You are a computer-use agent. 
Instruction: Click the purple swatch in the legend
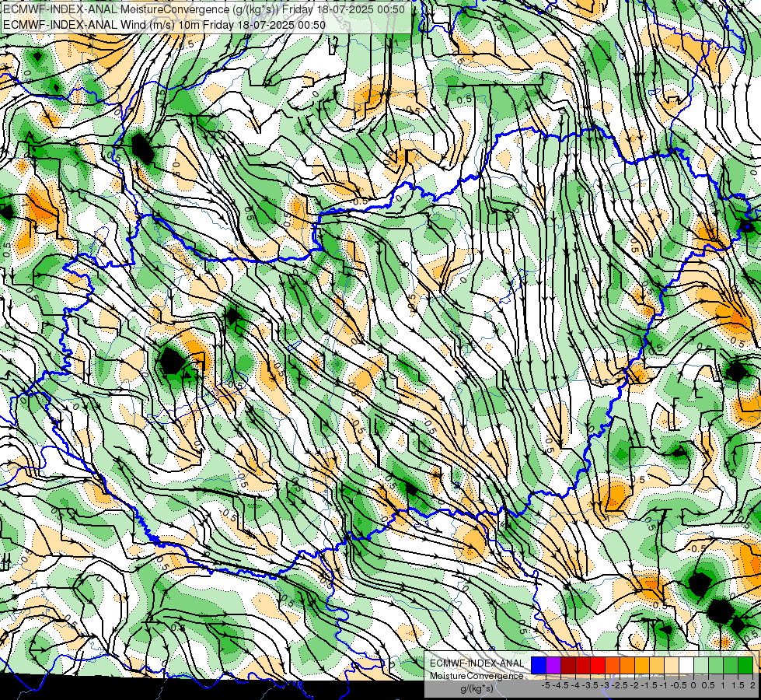tap(553, 666)
